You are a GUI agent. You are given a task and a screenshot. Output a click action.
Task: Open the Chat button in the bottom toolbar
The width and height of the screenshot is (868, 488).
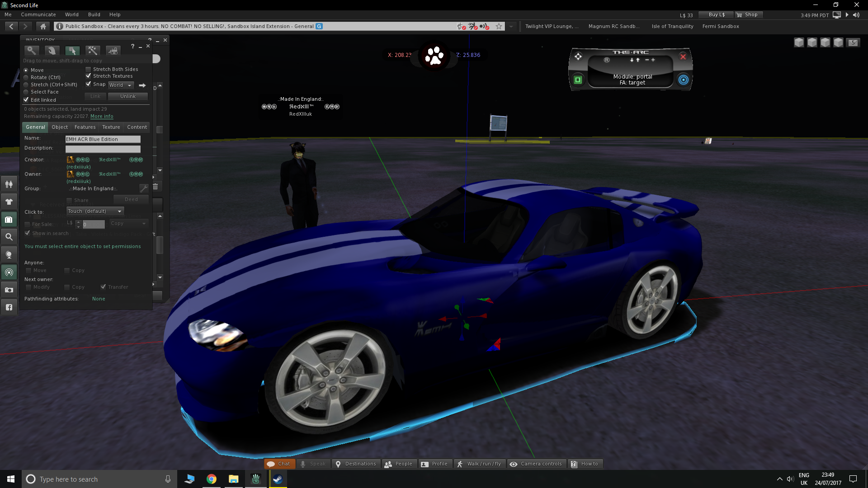(x=279, y=464)
